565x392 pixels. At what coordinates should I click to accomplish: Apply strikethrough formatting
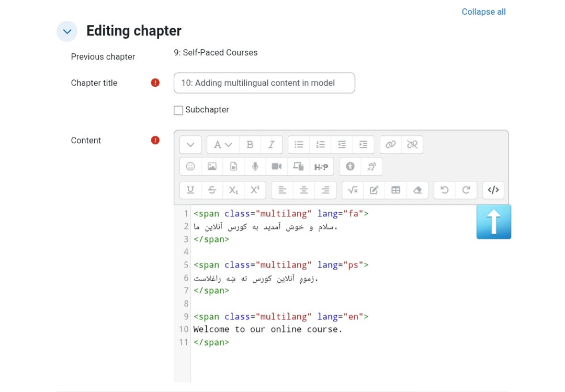click(212, 190)
